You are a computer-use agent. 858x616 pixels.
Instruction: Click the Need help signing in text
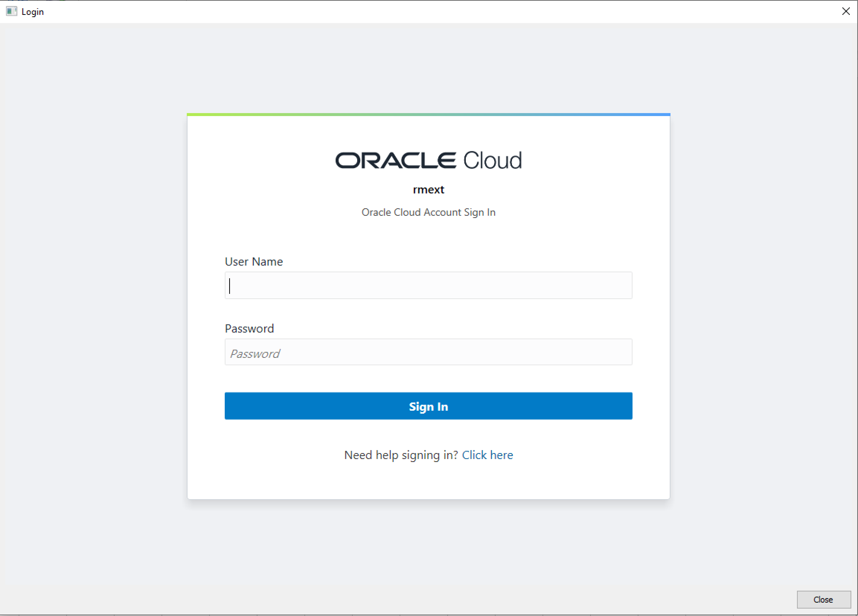pyautogui.click(x=401, y=455)
